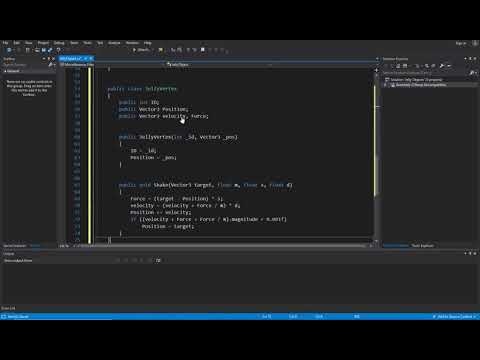Open the Analyze menu
Image resolution: width=480 pixels, height=360 pixels.
(x=114, y=43)
